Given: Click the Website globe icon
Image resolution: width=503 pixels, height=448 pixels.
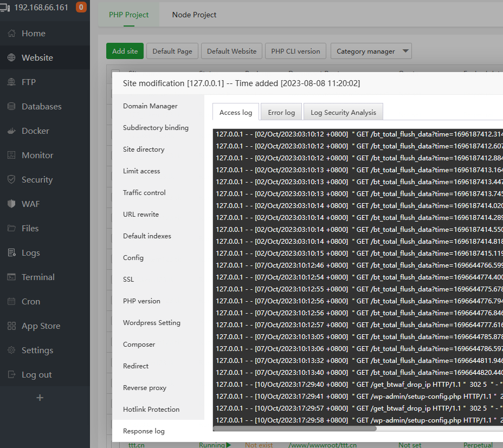Looking at the screenshot, I should point(11,58).
